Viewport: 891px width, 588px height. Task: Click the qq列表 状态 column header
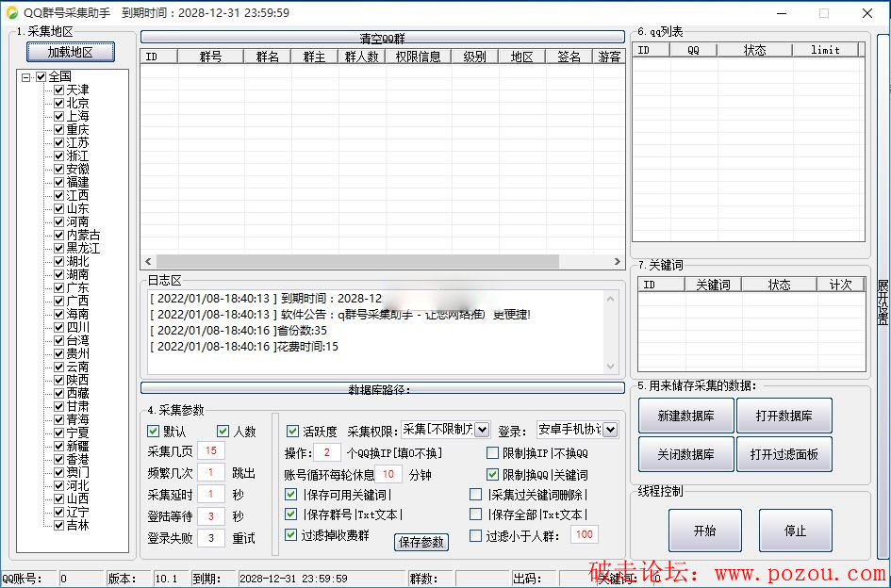point(754,50)
